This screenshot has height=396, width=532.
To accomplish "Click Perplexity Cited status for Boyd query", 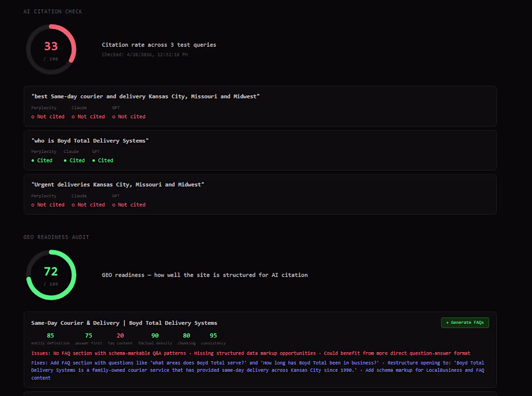I will pos(42,161).
